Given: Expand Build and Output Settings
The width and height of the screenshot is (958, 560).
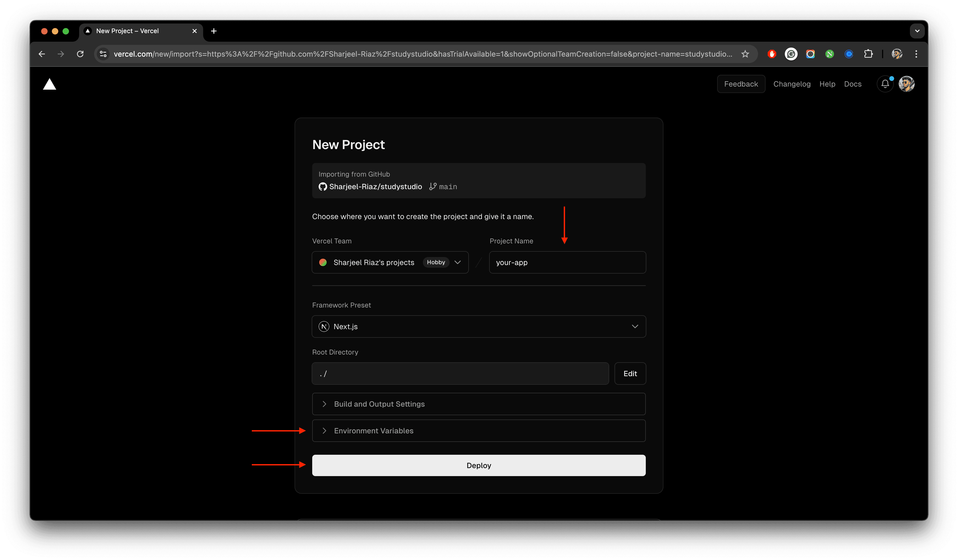Looking at the screenshot, I should pyautogui.click(x=479, y=404).
